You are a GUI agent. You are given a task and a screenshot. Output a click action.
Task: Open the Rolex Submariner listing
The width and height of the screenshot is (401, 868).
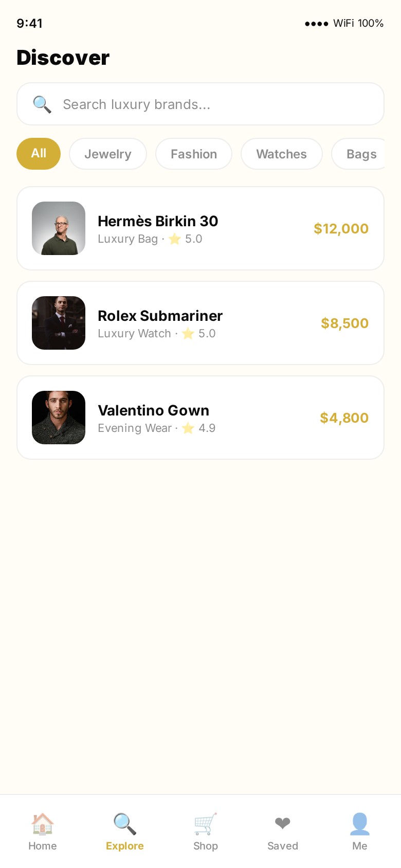[x=160, y=316]
